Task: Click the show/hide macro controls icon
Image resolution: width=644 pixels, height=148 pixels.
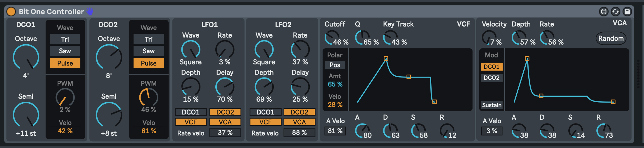Action: click(x=604, y=12)
